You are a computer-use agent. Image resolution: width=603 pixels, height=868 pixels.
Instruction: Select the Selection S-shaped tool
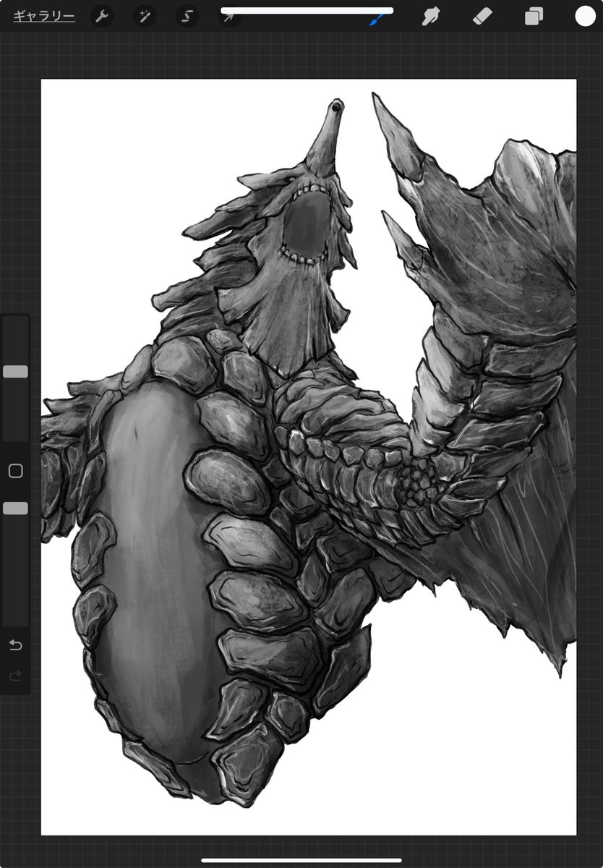[x=187, y=16]
